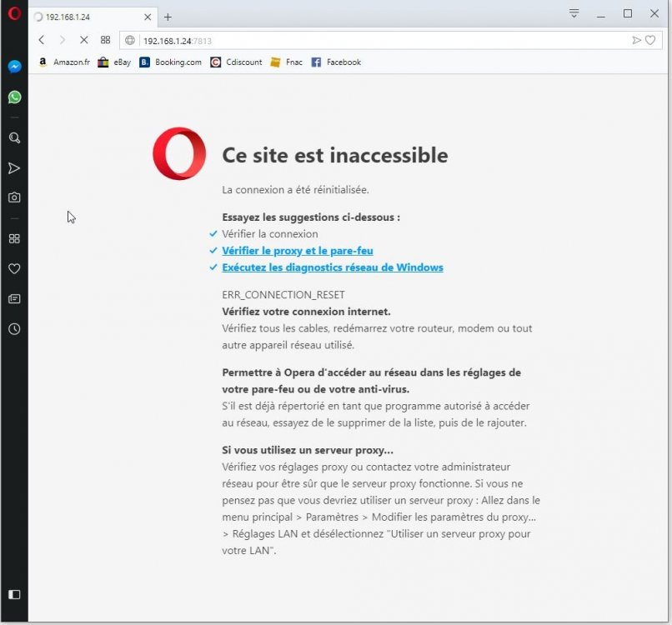
Task: Take a snapshot with the sidebar camera
Action: coord(14,197)
